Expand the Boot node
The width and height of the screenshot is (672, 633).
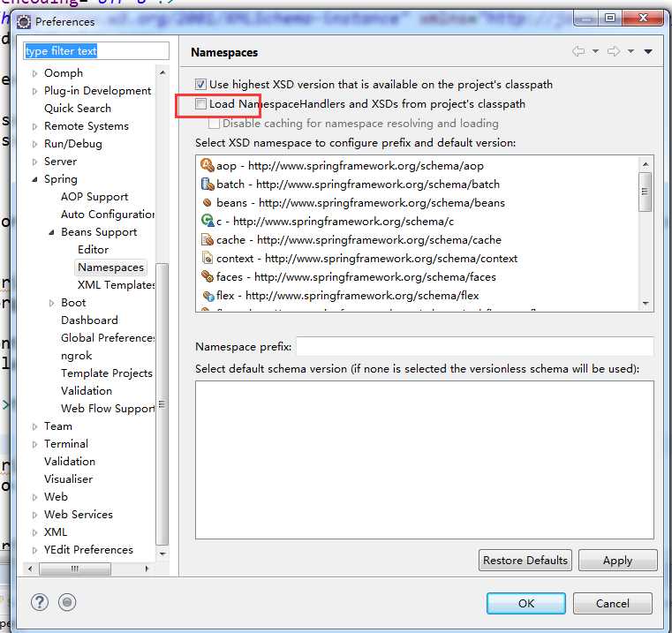click(51, 303)
